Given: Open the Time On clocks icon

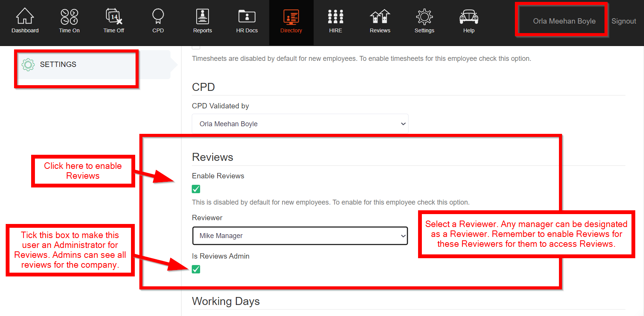Looking at the screenshot, I should click(x=69, y=17).
